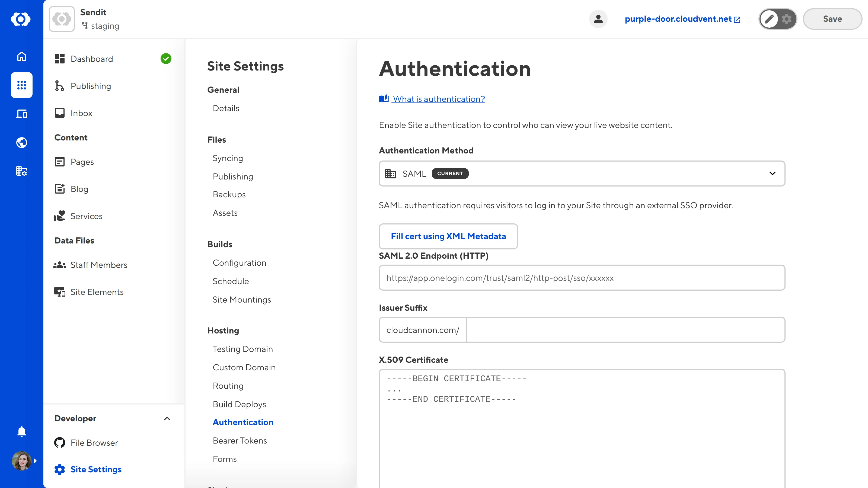
Task: Click the CloudCannon logo in the top corner
Action: (21, 19)
